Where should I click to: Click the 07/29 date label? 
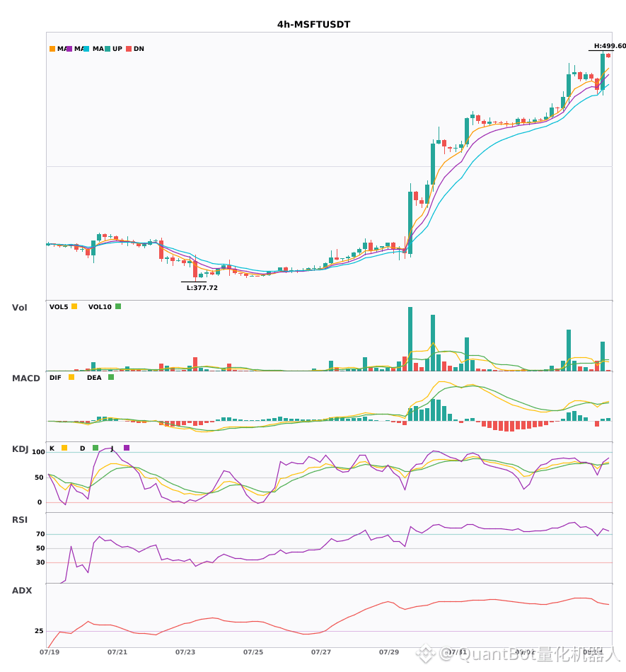389,652
